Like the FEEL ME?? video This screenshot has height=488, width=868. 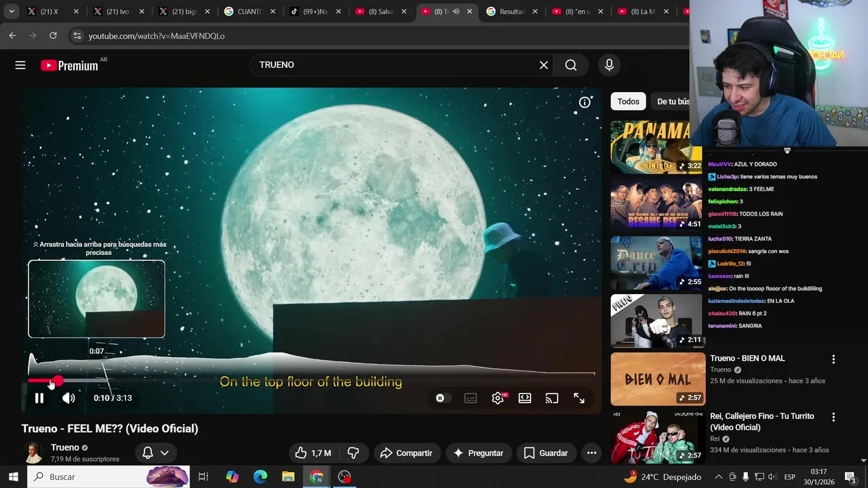click(313, 453)
